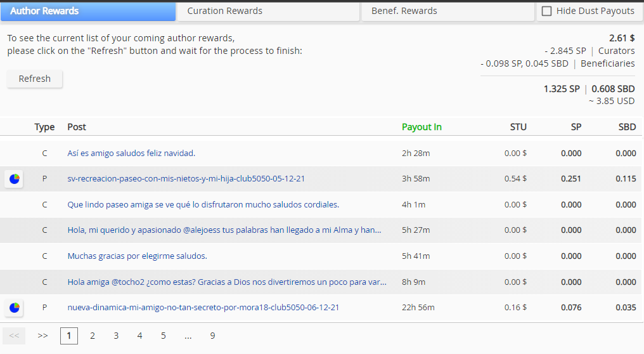Click the payout time '2h 28m'
Screen dimensions: 644x354
[416, 153]
